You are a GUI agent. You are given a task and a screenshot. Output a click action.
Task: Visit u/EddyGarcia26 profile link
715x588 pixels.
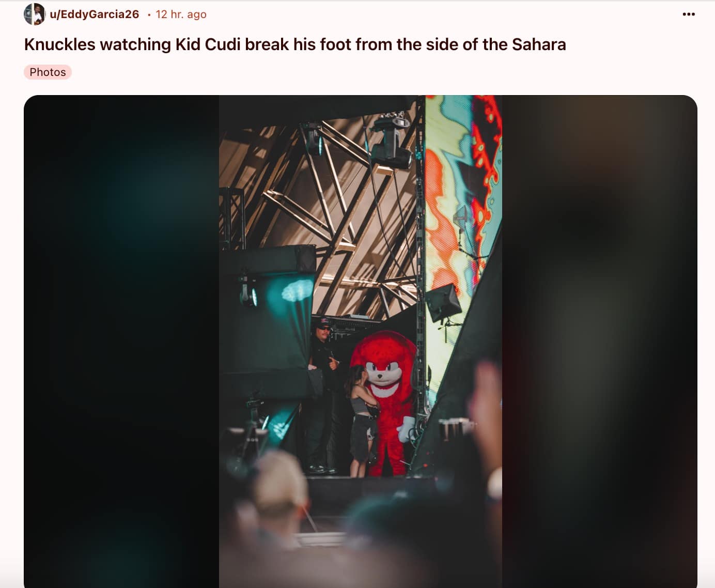94,14
